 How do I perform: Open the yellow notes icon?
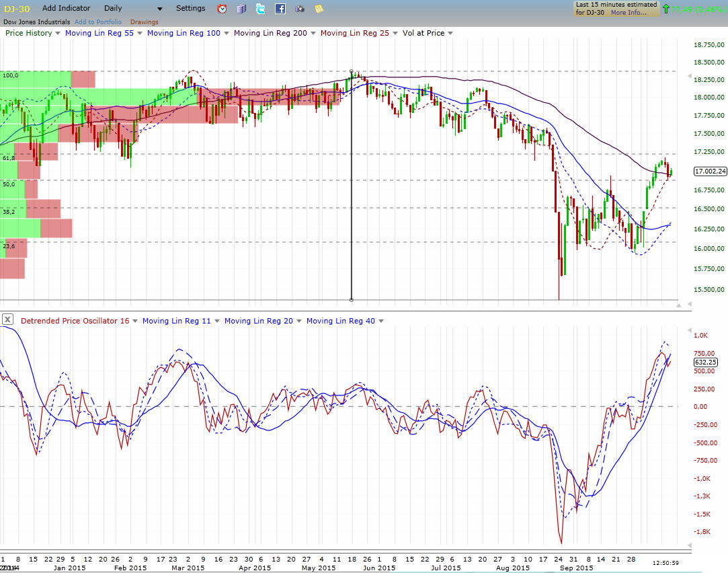(319, 9)
